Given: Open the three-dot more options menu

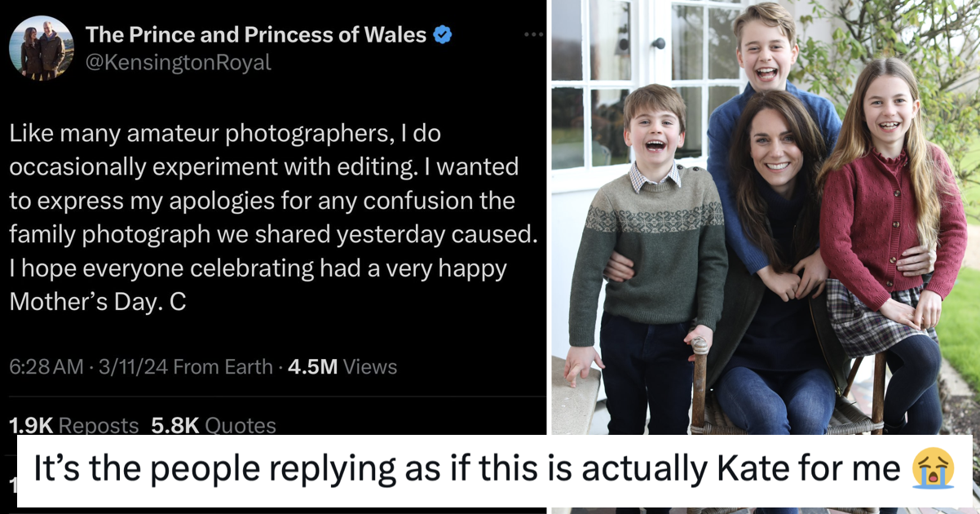Looking at the screenshot, I should pos(533,35).
